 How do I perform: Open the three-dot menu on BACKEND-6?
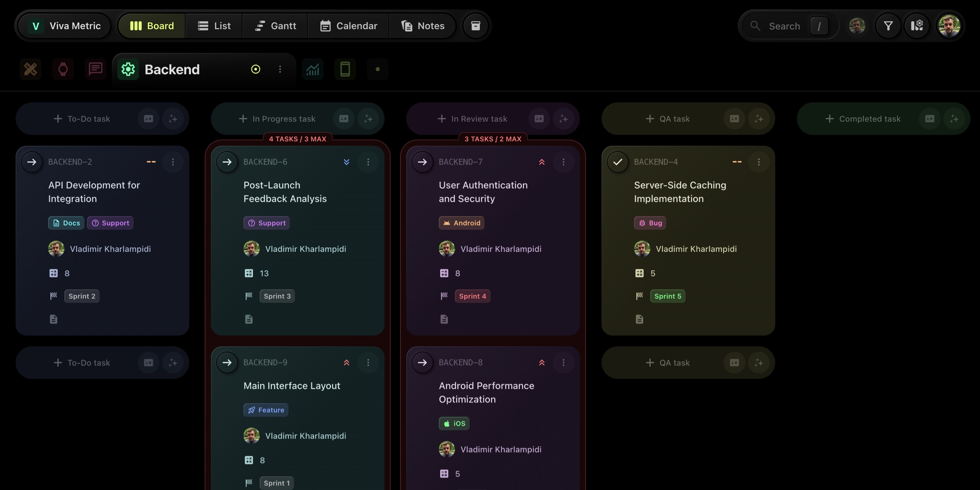[368, 162]
